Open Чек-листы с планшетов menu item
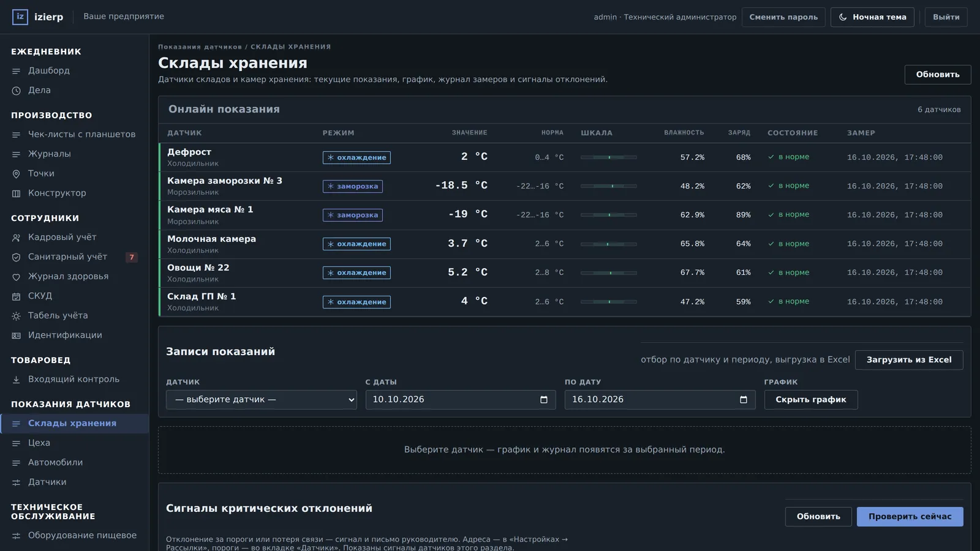Screen dimensions: 980x551 (x=74, y=135)
